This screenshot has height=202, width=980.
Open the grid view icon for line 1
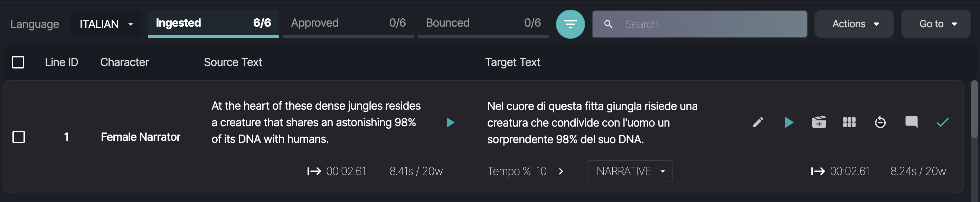[x=849, y=122]
